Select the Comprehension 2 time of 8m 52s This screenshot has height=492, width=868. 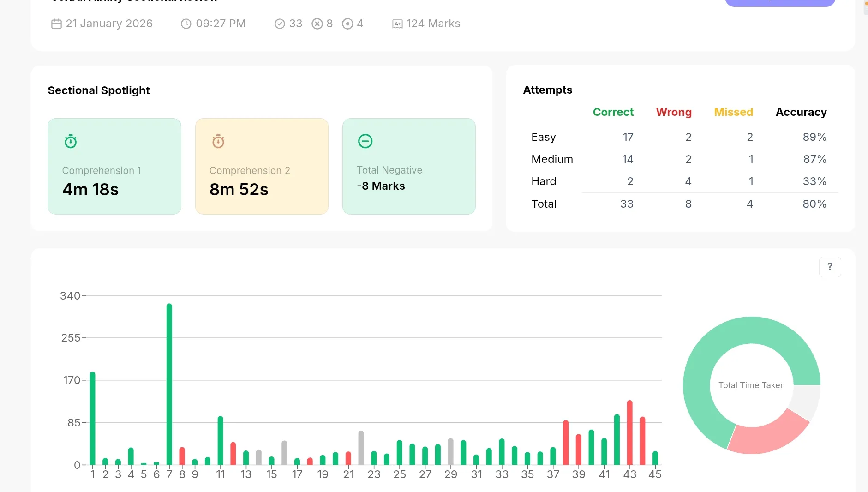(x=239, y=190)
